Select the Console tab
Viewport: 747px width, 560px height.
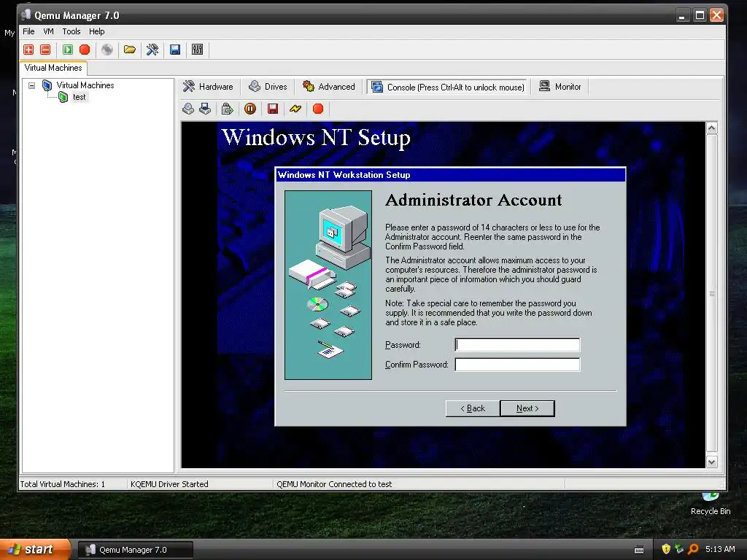coord(447,87)
